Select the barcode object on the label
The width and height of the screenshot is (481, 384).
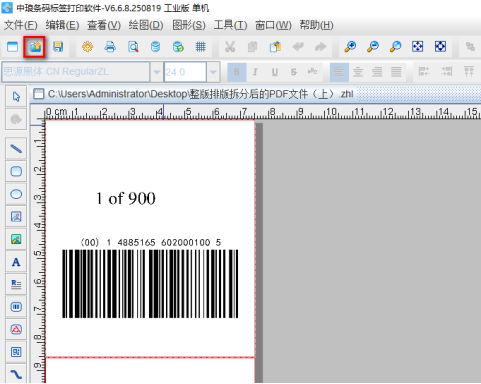150,278
